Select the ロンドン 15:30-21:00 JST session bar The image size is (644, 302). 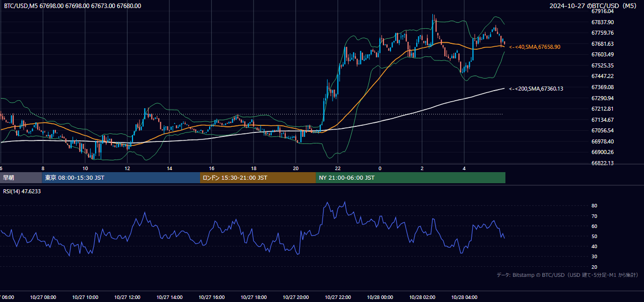[258, 178]
